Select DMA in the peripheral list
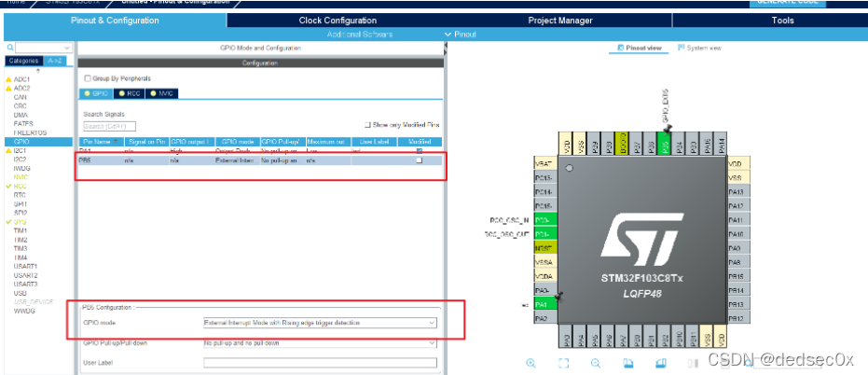 click(21, 116)
